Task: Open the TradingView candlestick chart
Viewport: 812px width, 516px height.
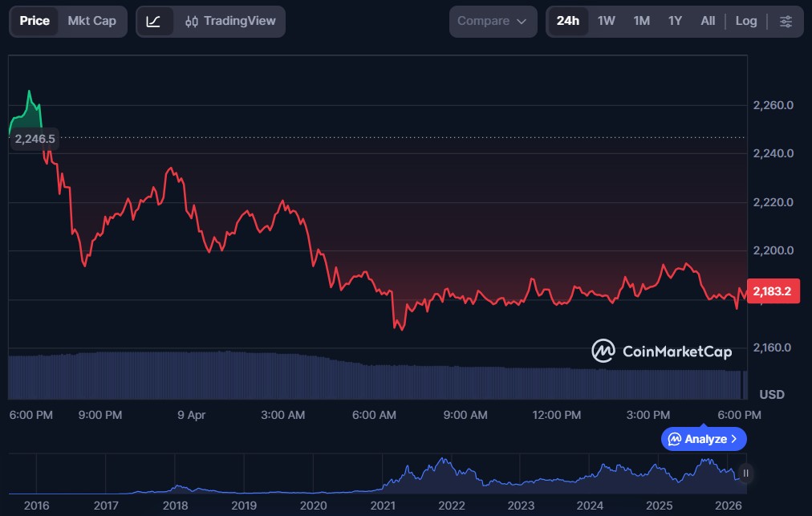Action: (230, 22)
